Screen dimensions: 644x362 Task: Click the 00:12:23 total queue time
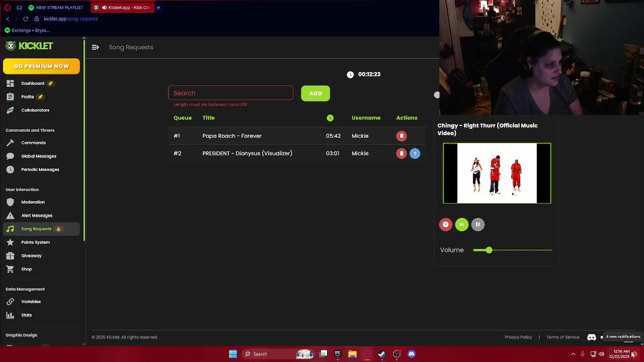(369, 74)
